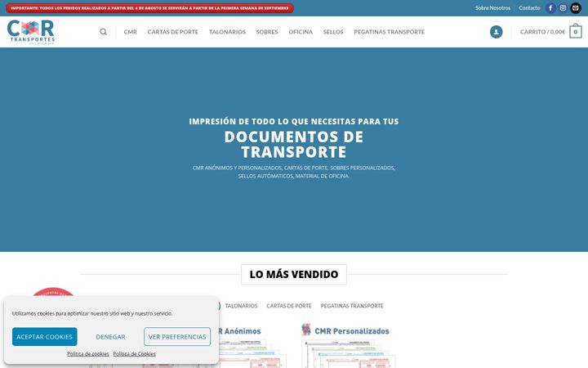The height and width of the screenshot is (368, 588).
Task: Select the Cartas de Porte best-seller tab
Action: 289,306
